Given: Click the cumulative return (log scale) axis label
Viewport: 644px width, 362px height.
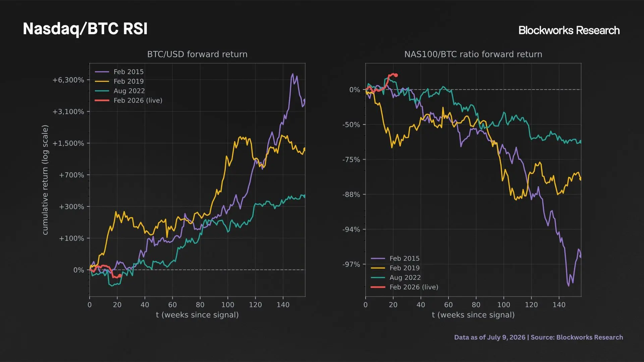Looking at the screenshot, I should (x=45, y=180).
